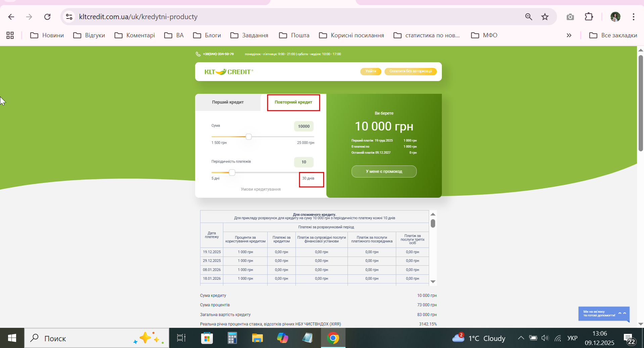Open the Коментарі bookmarks folder
The width and height of the screenshot is (644, 348).
135,35
